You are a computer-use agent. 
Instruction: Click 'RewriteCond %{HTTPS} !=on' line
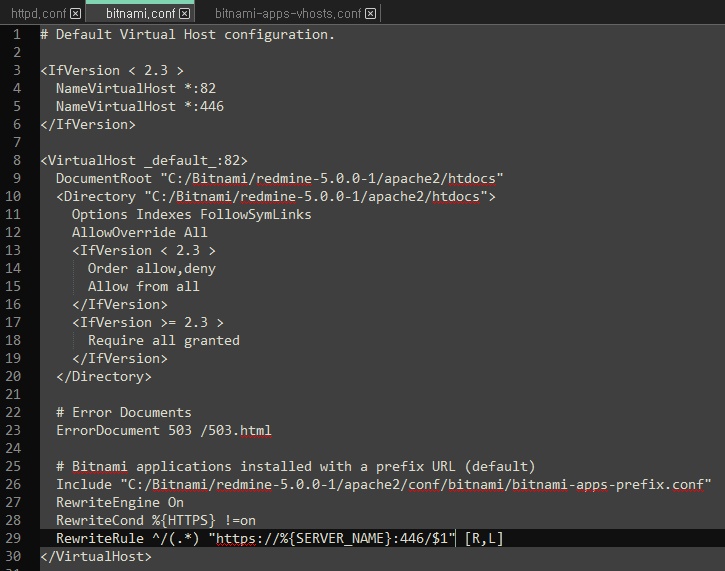[x=156, y=521]
